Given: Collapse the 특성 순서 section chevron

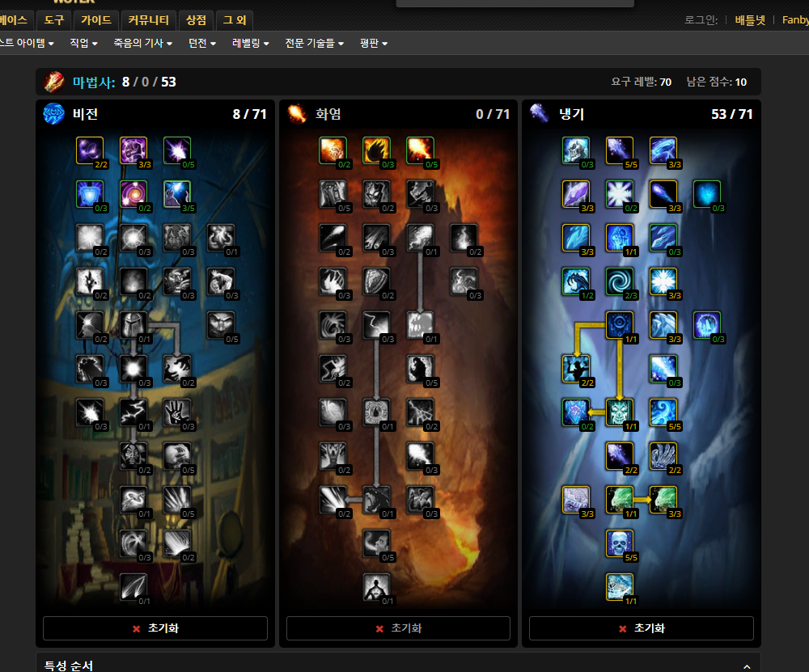Looking at the screenshot, I should pyautogui.click(x=747, y=666).
